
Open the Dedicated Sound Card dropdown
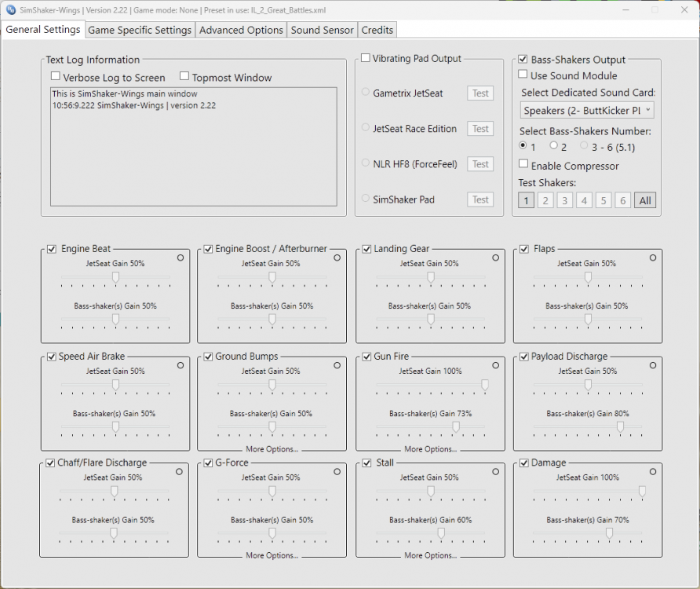(x=587, y=111)
